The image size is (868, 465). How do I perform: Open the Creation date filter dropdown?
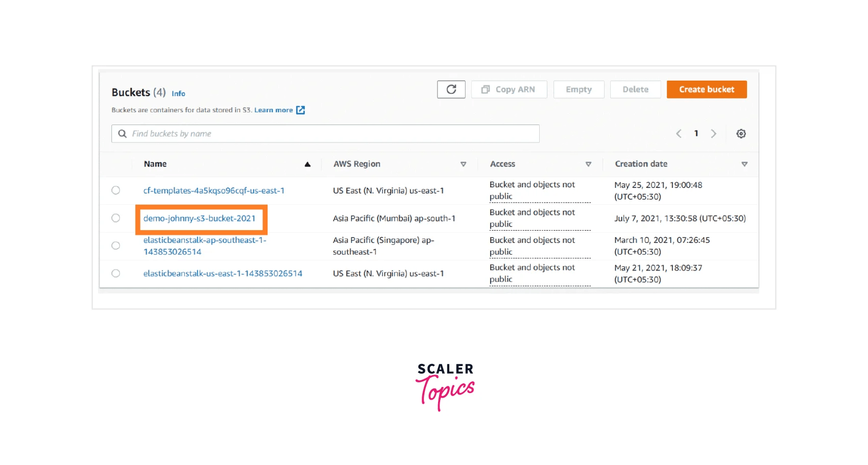745,164
